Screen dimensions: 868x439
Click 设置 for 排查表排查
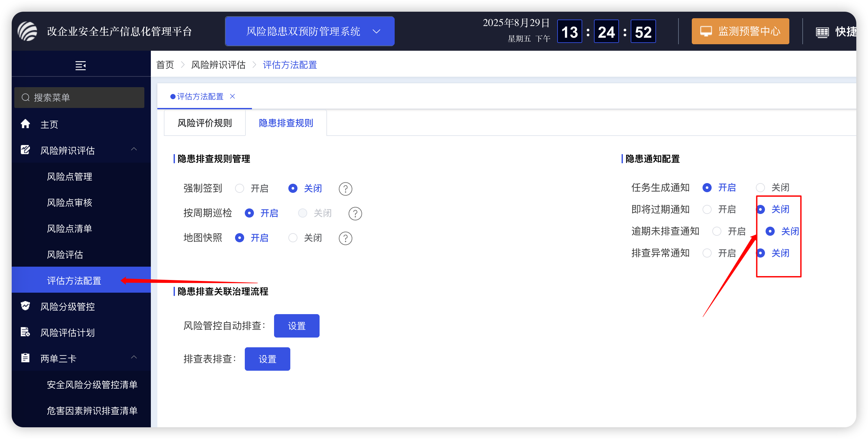coord(267,359)
